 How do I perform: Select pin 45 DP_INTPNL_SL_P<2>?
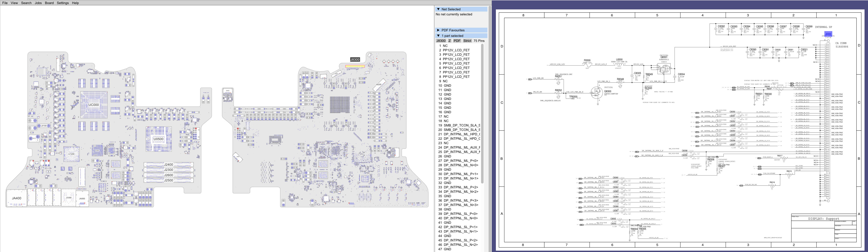click(x=458, y=240)
